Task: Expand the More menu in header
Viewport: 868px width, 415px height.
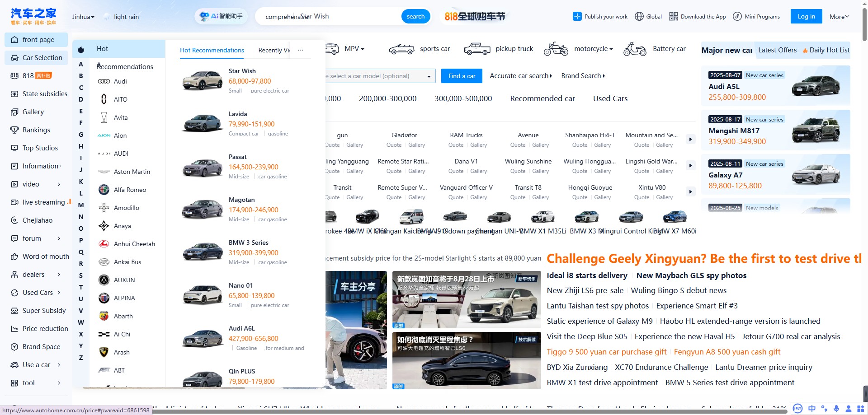Action: [839, 17]
